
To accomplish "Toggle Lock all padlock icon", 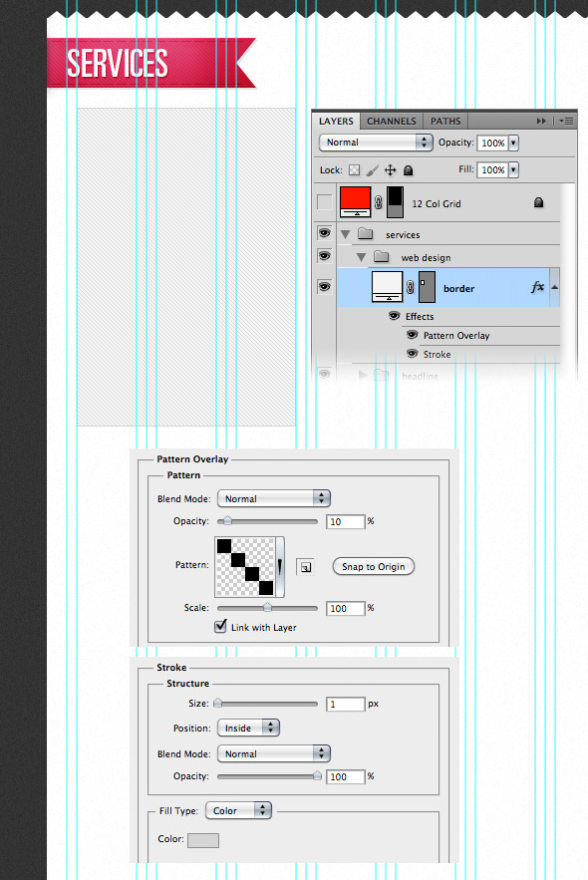I will pos(409,170).
